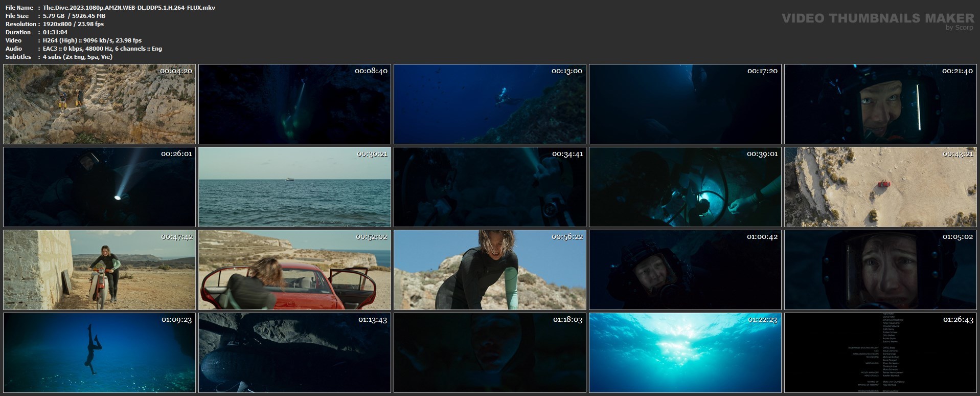
Task: Open the sea boat frame at 00:30:21
Action: [x=294, y=187]
